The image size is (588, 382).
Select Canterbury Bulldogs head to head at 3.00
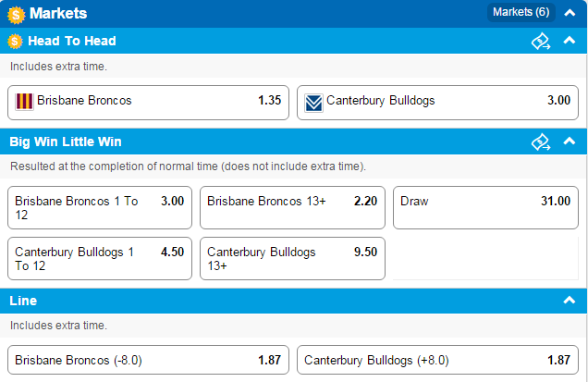coord(437,103)
